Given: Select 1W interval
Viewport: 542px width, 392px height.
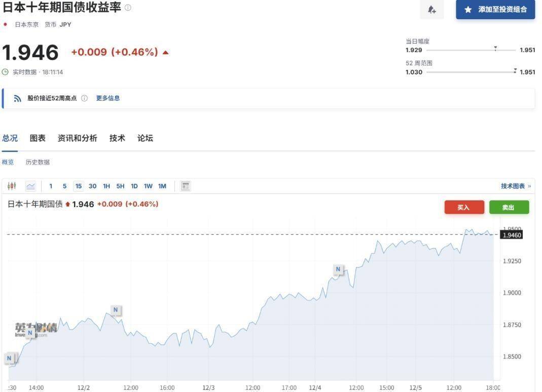Looking at the screenshot, I should 148,186.
